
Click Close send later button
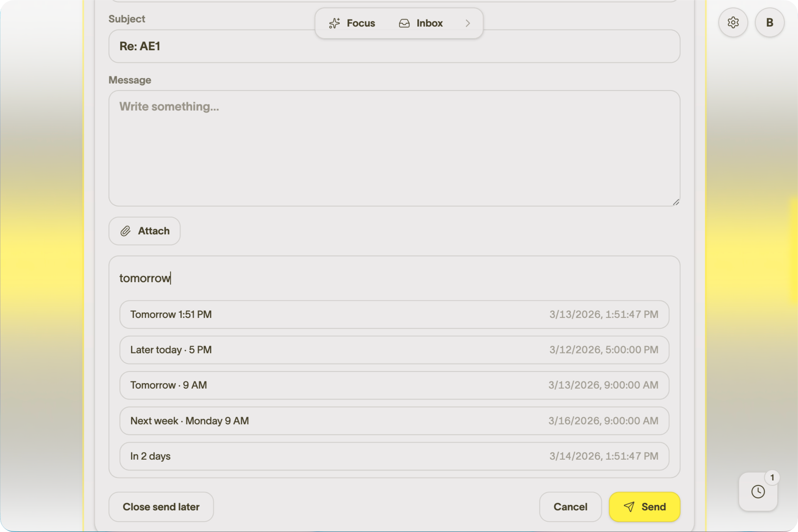(161, 507)
